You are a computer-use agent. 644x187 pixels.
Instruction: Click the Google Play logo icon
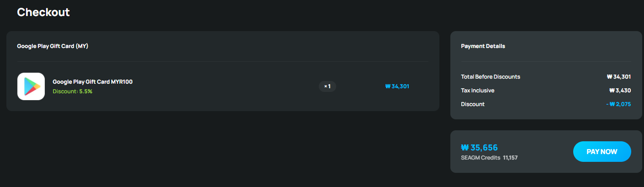[31, 86]
